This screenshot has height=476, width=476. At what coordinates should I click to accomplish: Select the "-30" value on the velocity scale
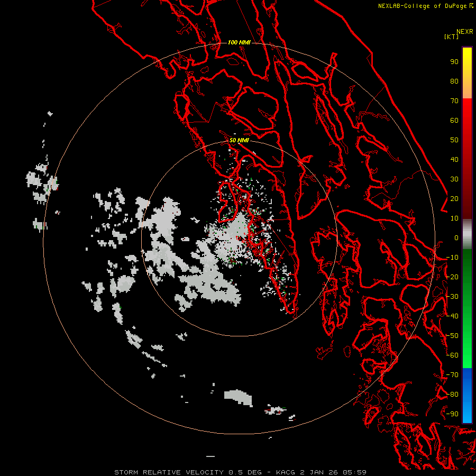452,297
